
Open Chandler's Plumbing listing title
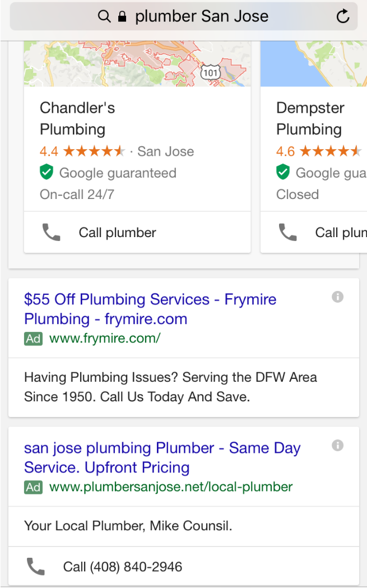pyautogui.click(x=77, y=118)
